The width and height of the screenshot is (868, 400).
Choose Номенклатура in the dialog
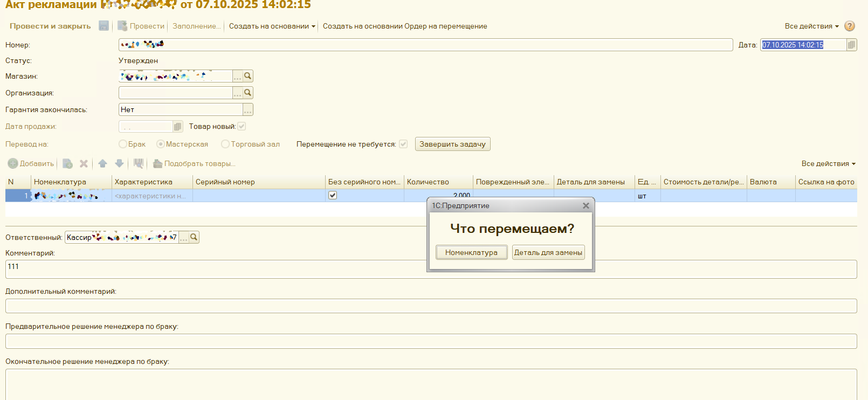tap(471, 252)
